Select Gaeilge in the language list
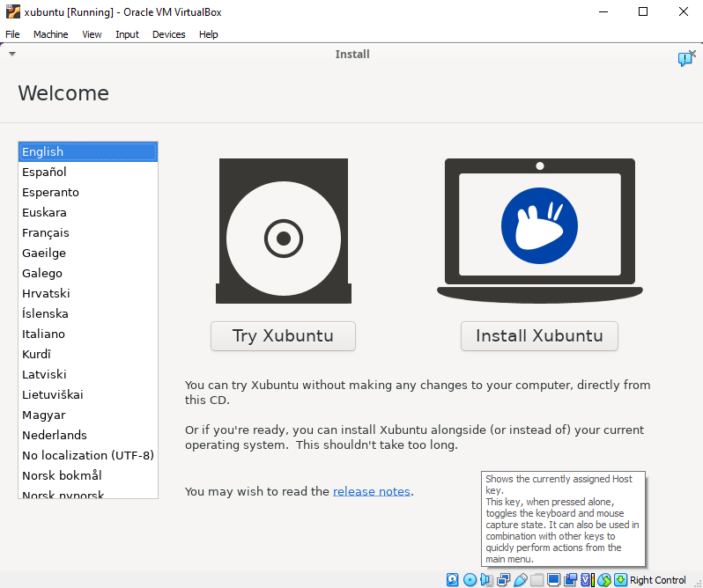The image size is (703, 588). coord(88,253)
